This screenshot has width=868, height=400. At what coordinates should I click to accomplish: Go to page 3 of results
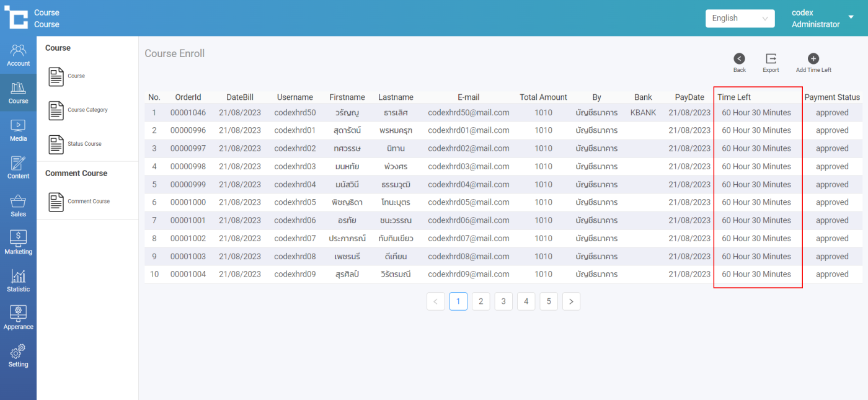point(503,301)
